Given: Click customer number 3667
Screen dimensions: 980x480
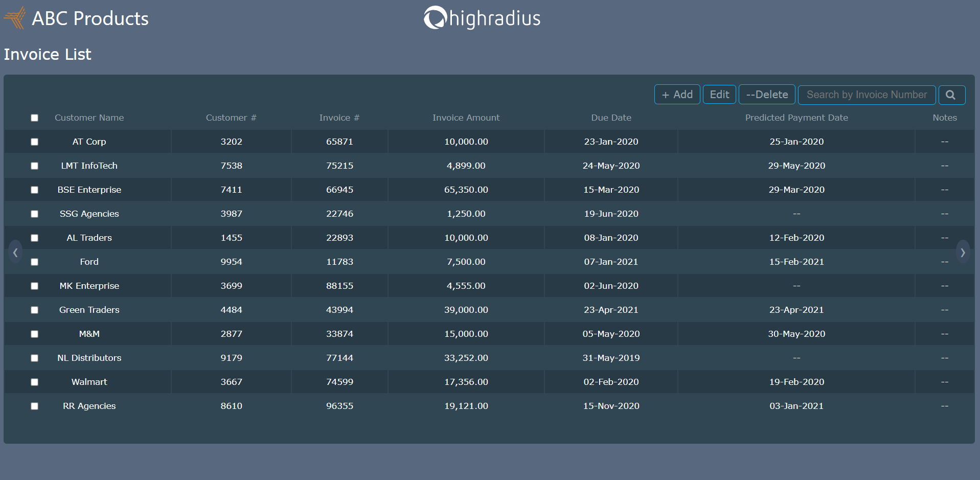Looking at the screenshot, I should [231, 382].
